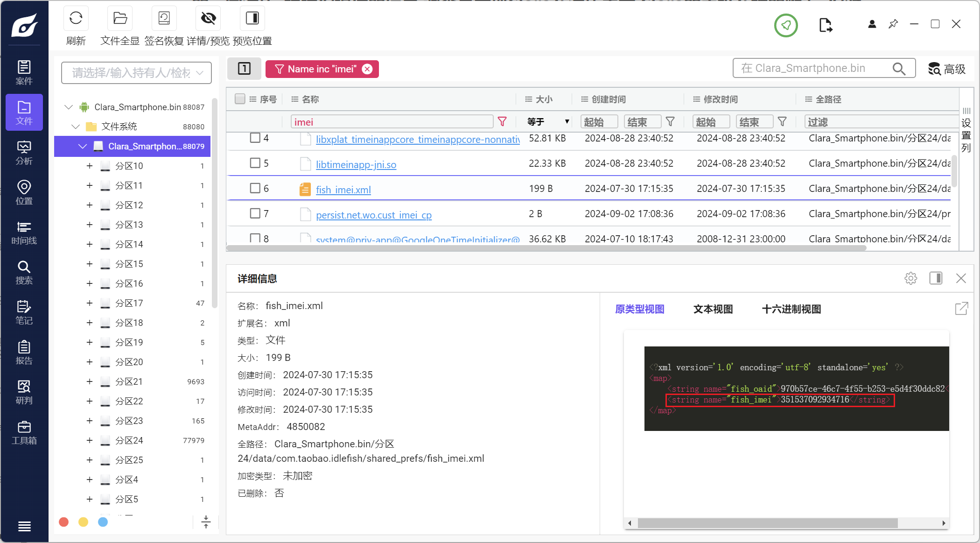Click the 文件全显 folder icon

[120, 18]
